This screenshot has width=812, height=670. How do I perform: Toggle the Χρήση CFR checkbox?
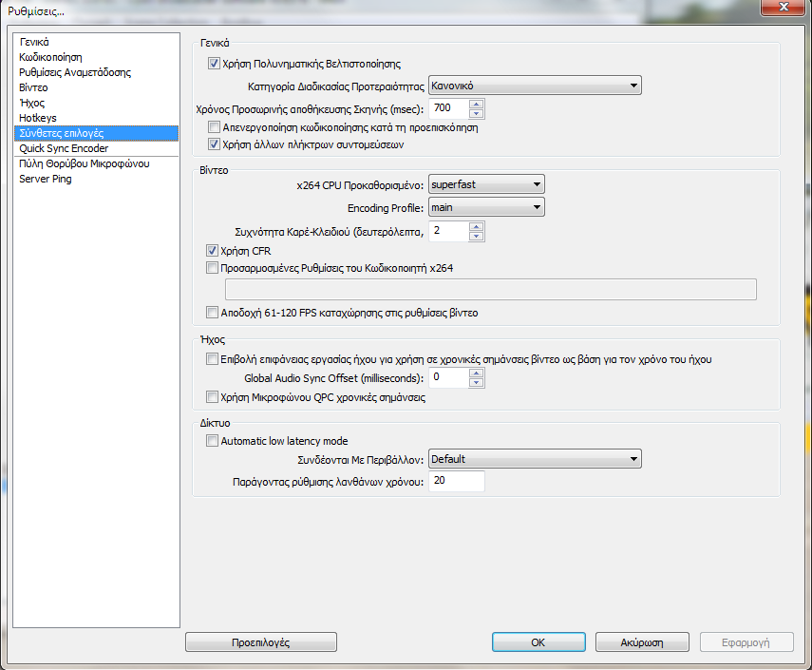click(x=212, y=251)
